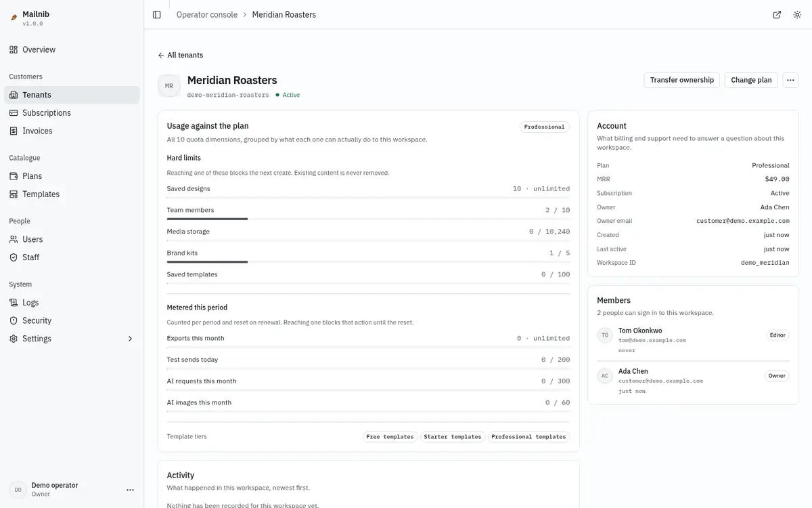Go back via All tenants link
The width and height of the screenshot is (812, 508).
coord(181,56)
